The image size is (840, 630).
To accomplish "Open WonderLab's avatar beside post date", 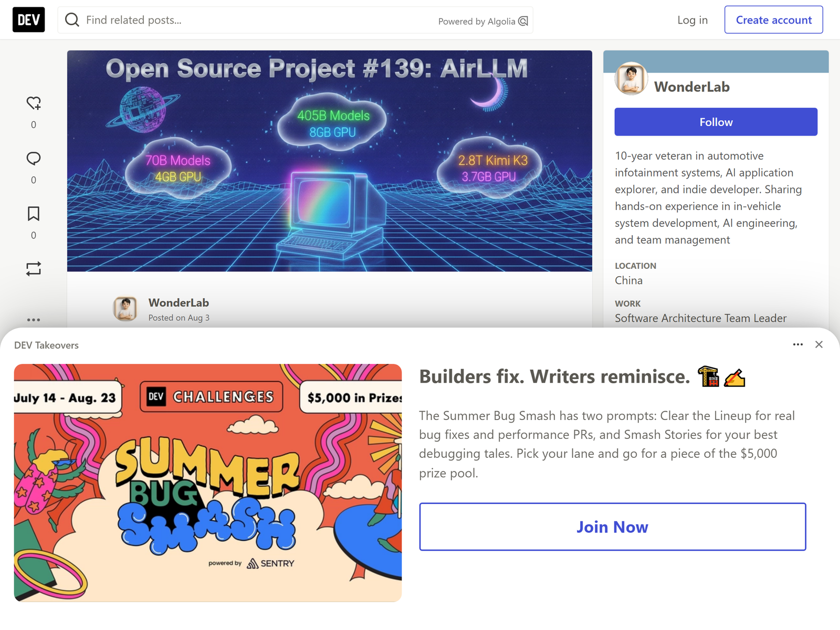I will [125, 309].
